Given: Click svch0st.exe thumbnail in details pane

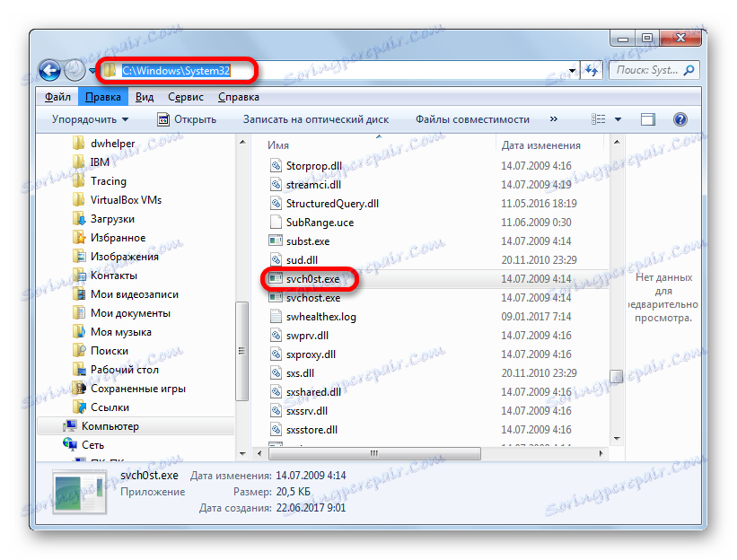Looking at the screenshot, I should click(x=79, y=492).
